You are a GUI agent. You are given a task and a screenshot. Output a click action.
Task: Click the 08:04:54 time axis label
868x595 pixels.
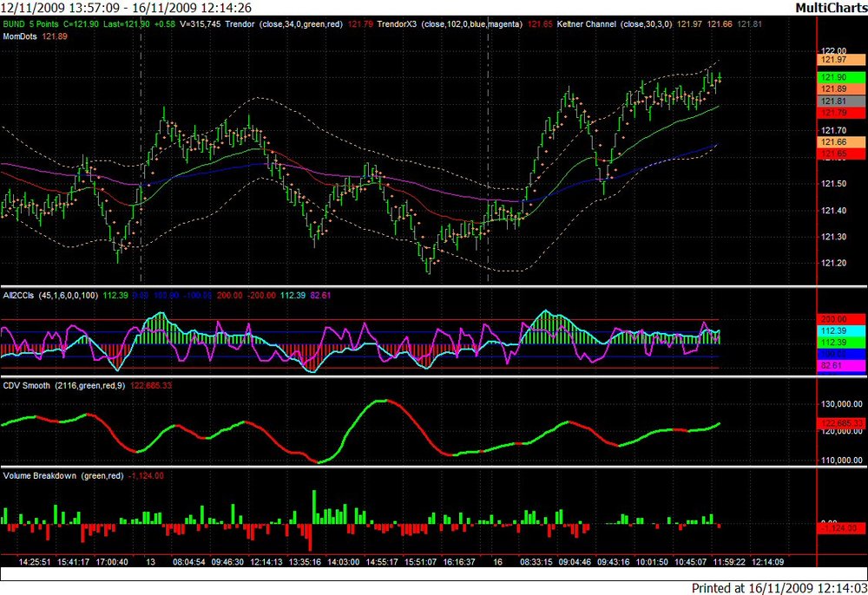click(189, 562)
